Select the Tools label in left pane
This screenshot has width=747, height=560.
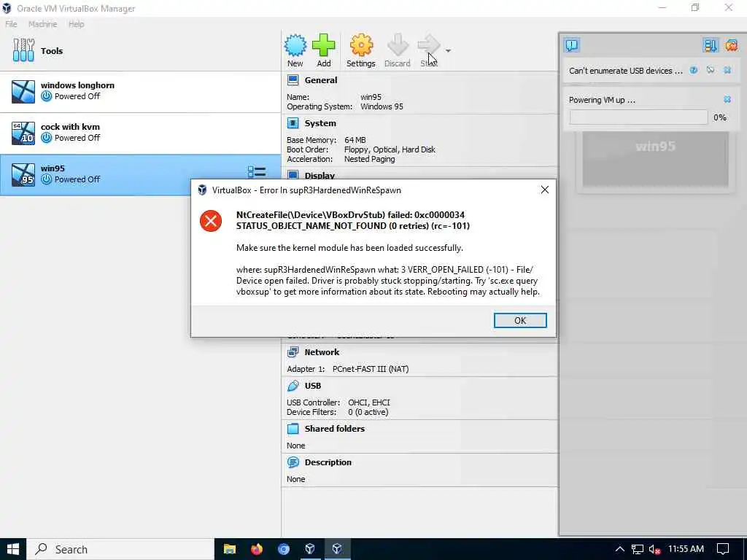52,50
